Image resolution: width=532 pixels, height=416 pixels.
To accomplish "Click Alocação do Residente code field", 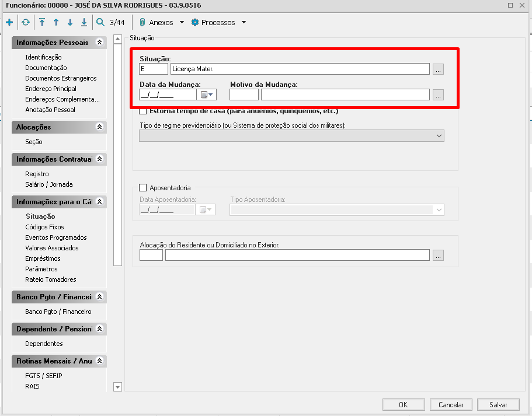I will (x=151, y=256).
